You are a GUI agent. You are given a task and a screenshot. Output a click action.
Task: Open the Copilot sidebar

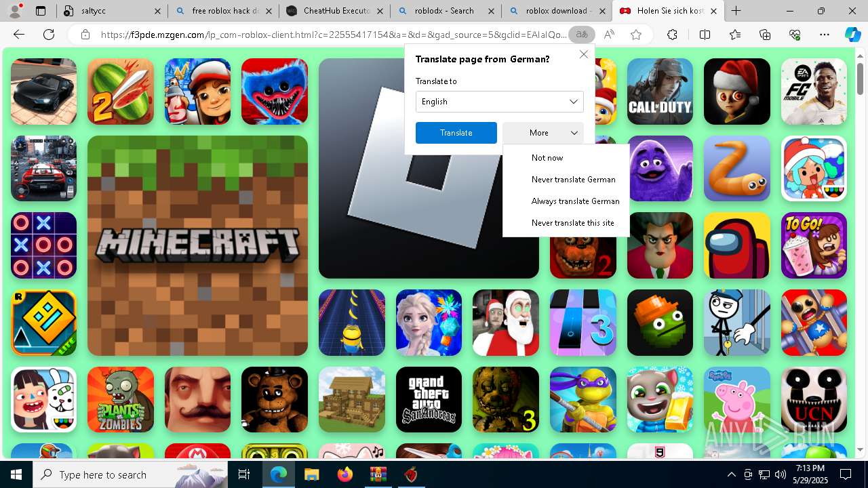point(852,35)
